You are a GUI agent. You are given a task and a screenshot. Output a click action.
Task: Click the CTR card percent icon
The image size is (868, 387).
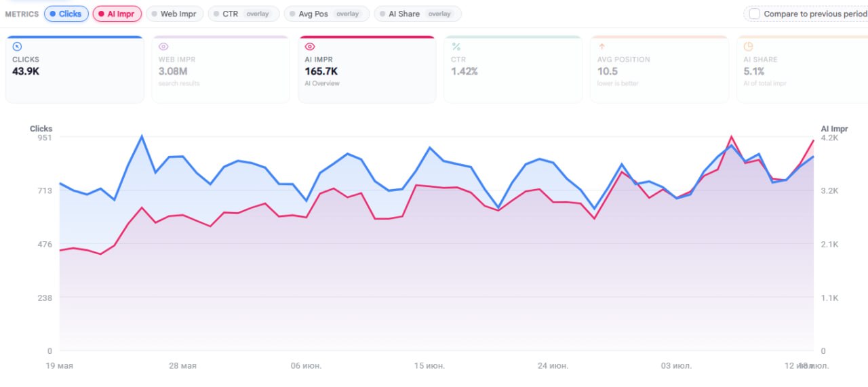pyautogui.click(x=456, y=47)
